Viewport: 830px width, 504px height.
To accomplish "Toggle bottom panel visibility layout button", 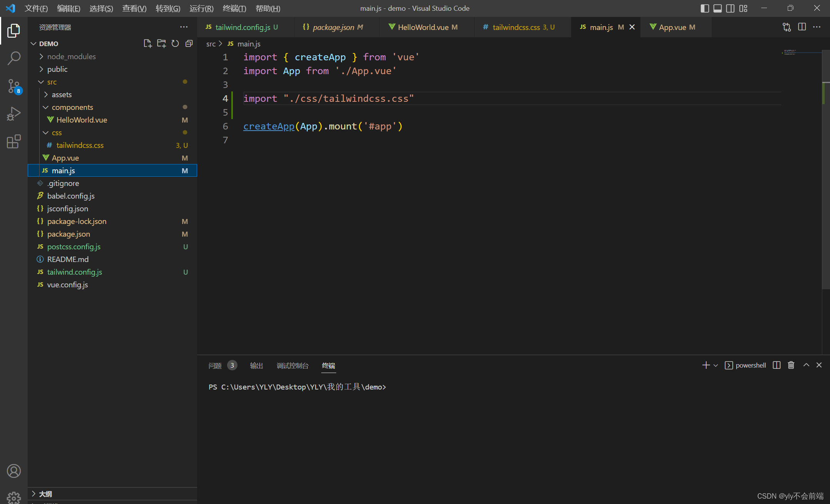I will click(x=717, y=8).
